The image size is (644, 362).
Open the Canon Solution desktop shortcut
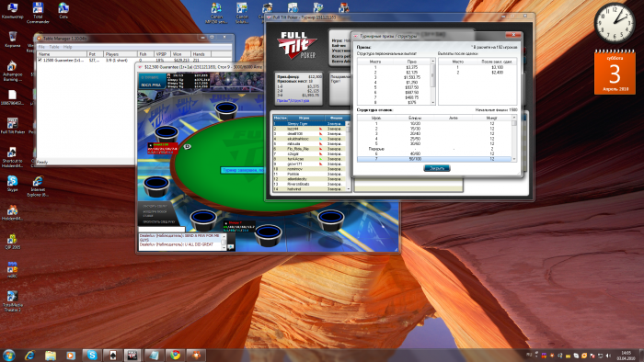pyautogui.click(x=242, y=12)
